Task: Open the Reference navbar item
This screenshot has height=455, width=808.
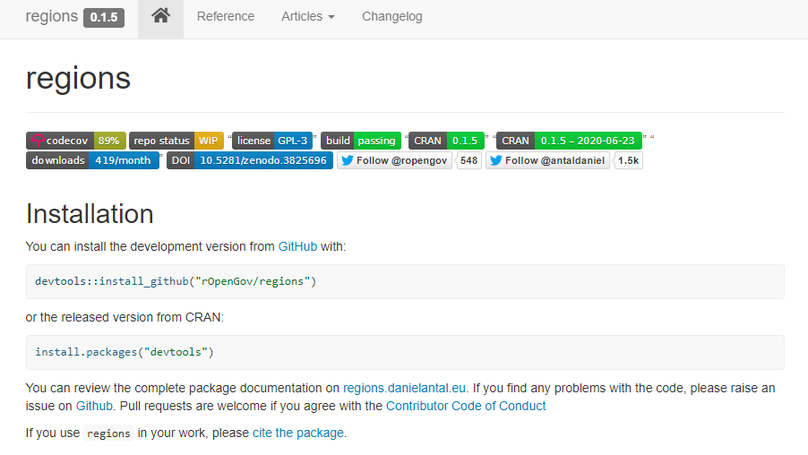Action: point(225,17)
